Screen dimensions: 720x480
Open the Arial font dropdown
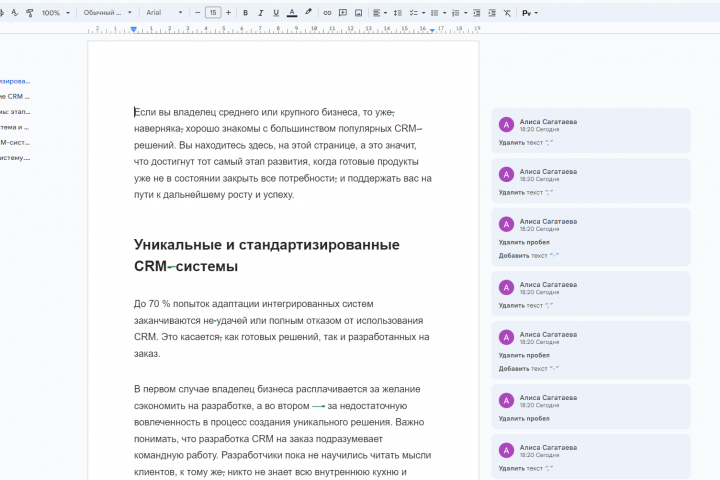pyautogui.click(x=164, y=13)
